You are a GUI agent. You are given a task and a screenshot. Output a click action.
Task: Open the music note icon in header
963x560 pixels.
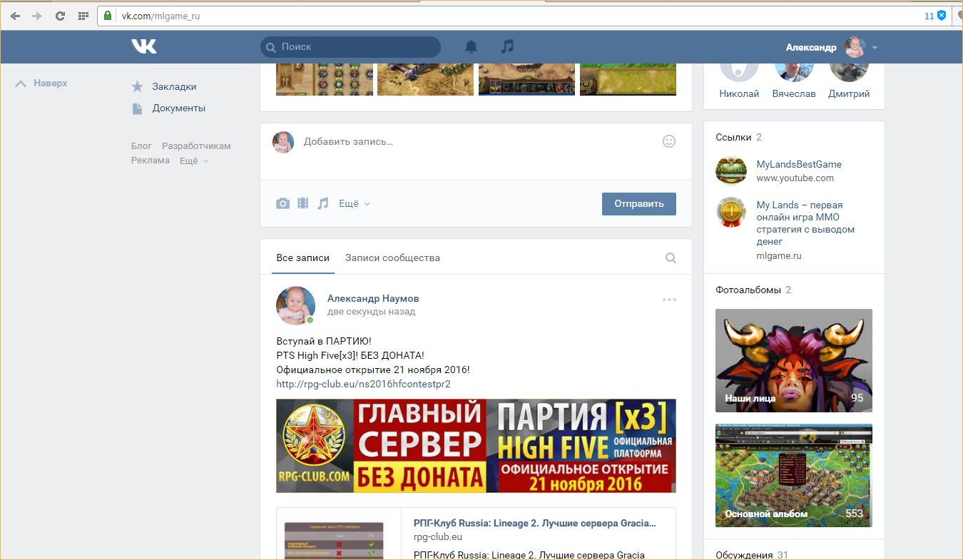pyautogui.click(x=507, y=46)
